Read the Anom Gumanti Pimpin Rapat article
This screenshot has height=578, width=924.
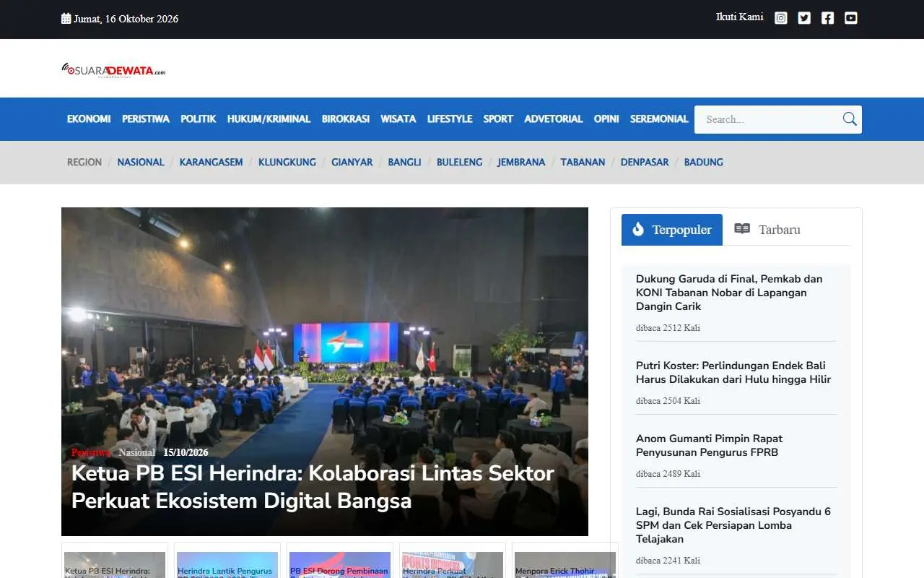(x=709, y=445)
